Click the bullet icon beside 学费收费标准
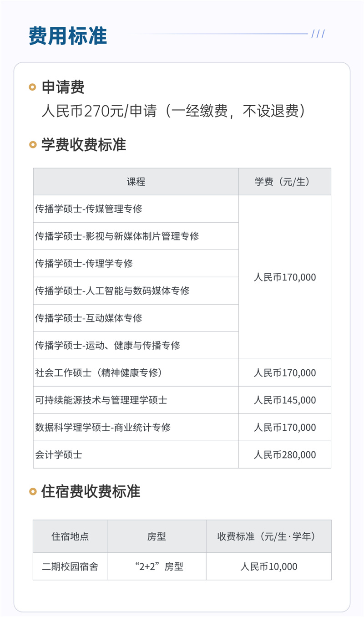The width and height of the screenshot is (364, 617). tap(32, 145)
